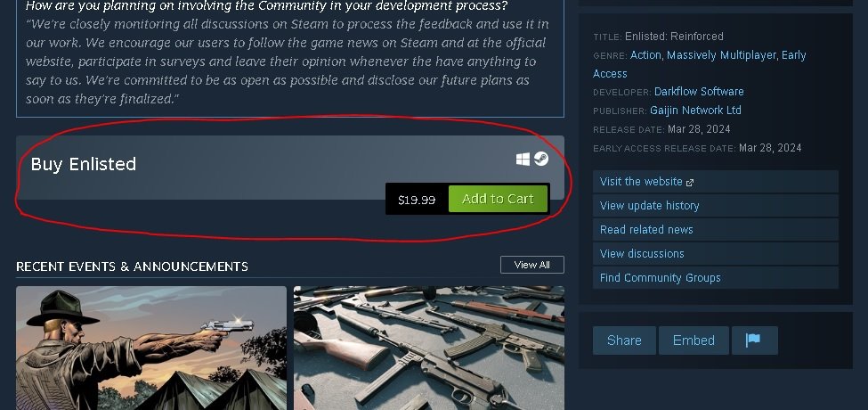Select the Action genre link
Viewport: 868px width, 410px height.
tap(645, 55)
